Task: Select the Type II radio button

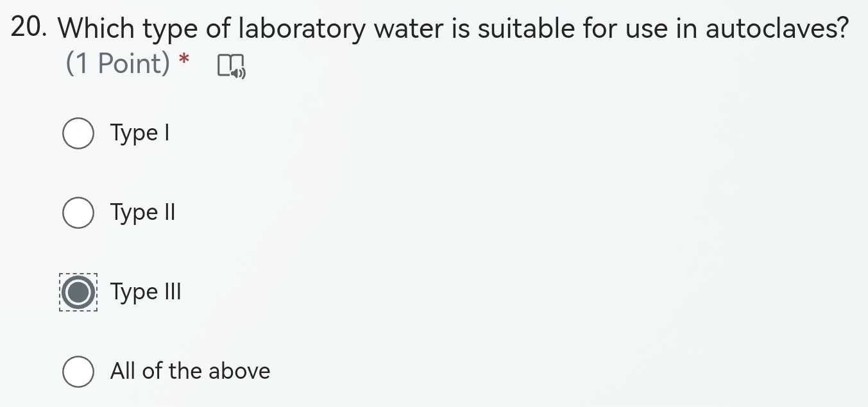Action: click(78, 213)
